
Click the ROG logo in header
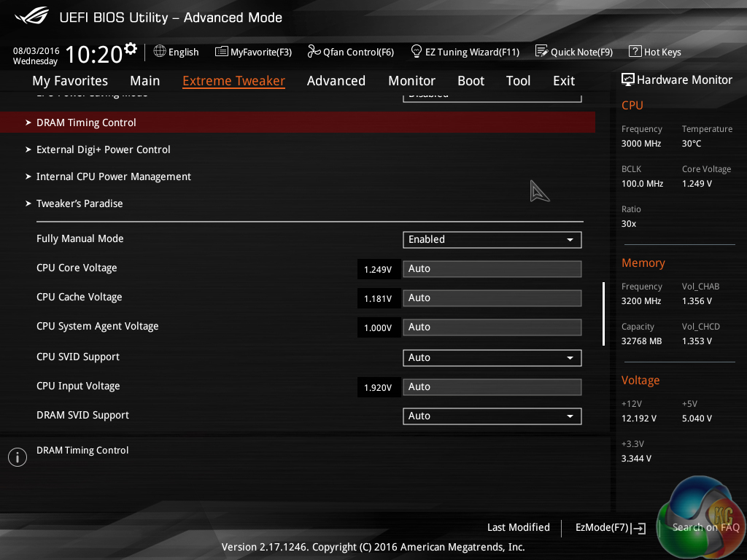32,16
